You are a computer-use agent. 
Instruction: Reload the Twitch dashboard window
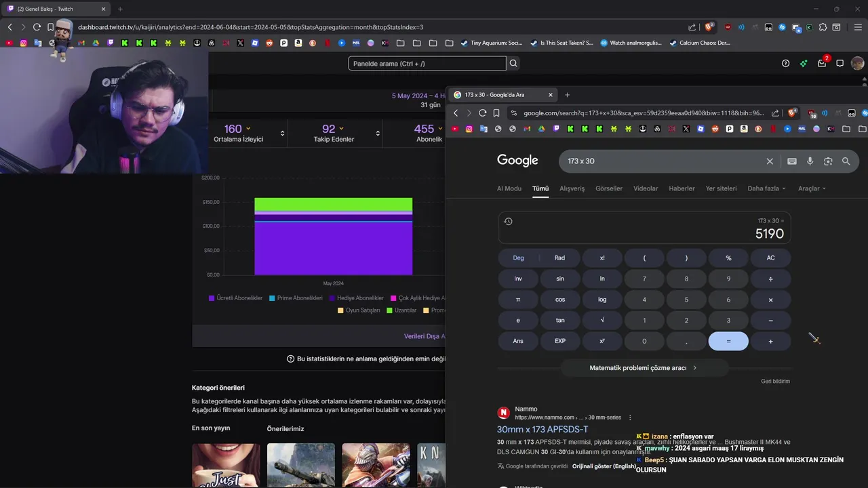37,27
